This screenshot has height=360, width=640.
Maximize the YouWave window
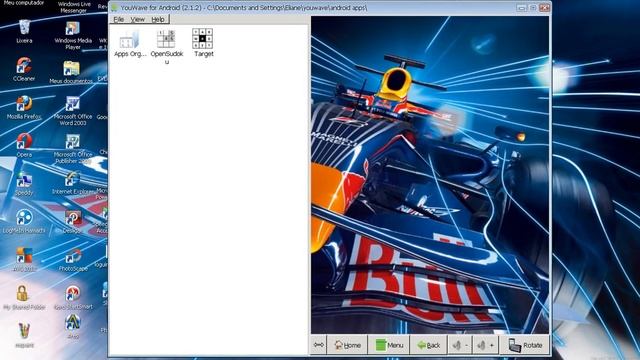point(533,8)
